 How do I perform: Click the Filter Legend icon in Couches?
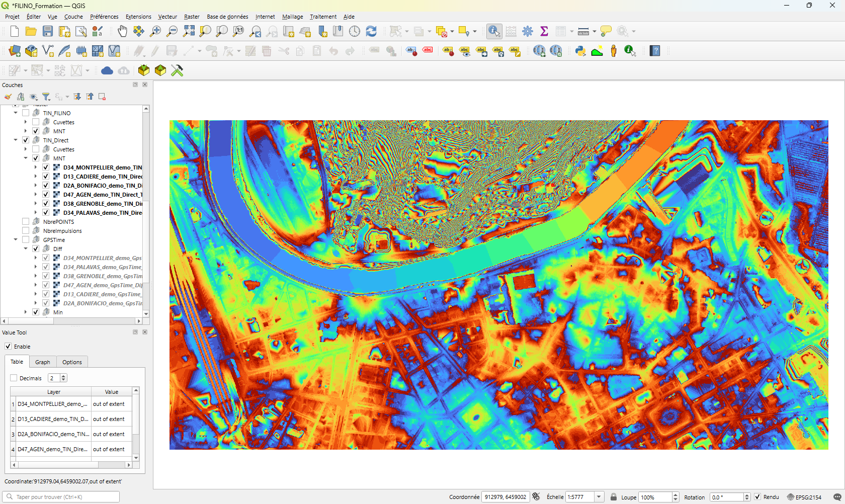pos(46,97)
